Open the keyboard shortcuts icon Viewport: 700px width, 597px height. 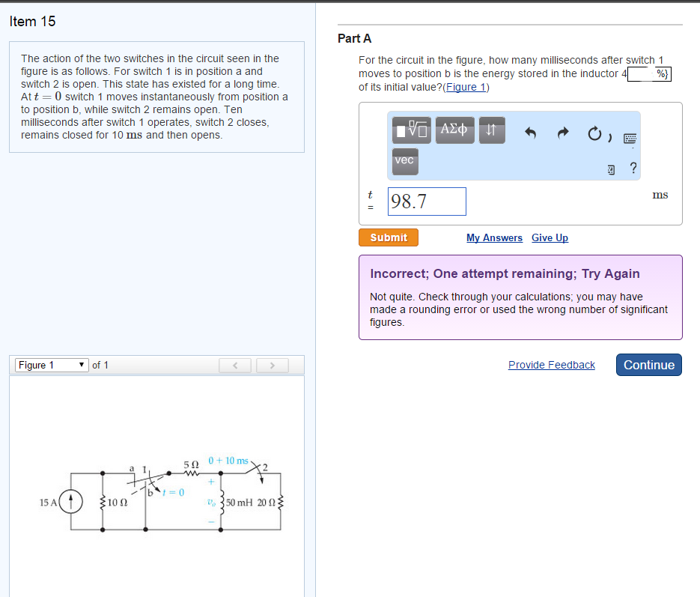(x=630, y=139)
